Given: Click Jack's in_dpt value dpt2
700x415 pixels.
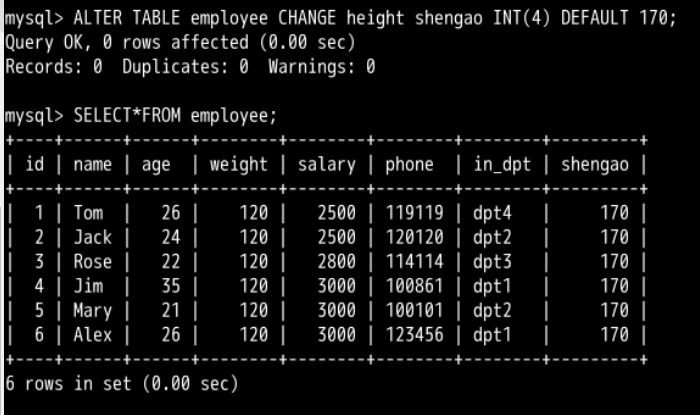Looking at the screenshot, I should pos(492,238).
